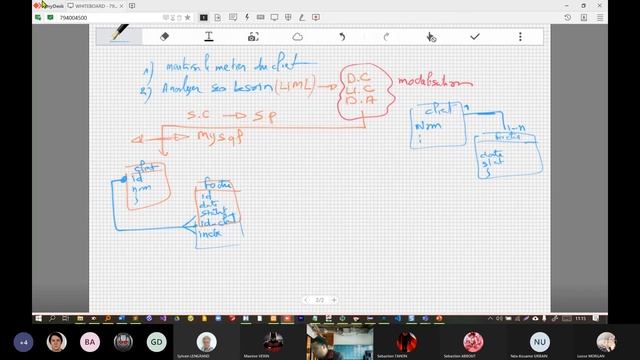Screen dimensions: 640x360
Task: Click the black keyboard icon in AnyDesk toolbar
Action: point(203,17)
